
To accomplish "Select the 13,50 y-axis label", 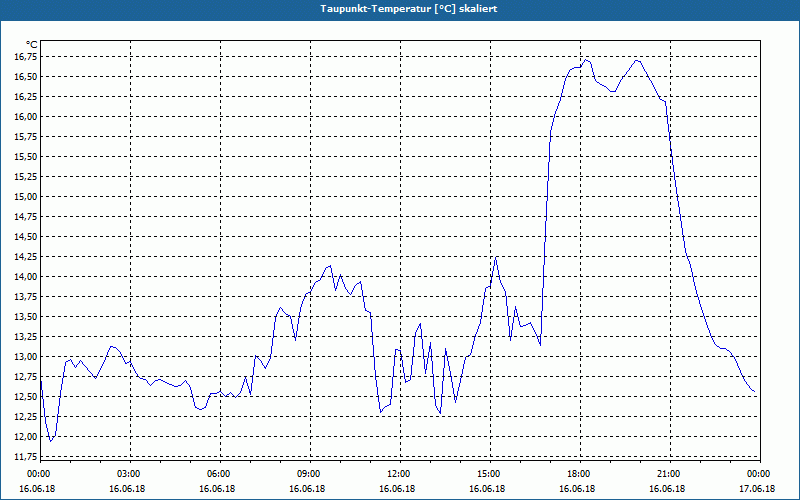I will click(x=26, y=317).
